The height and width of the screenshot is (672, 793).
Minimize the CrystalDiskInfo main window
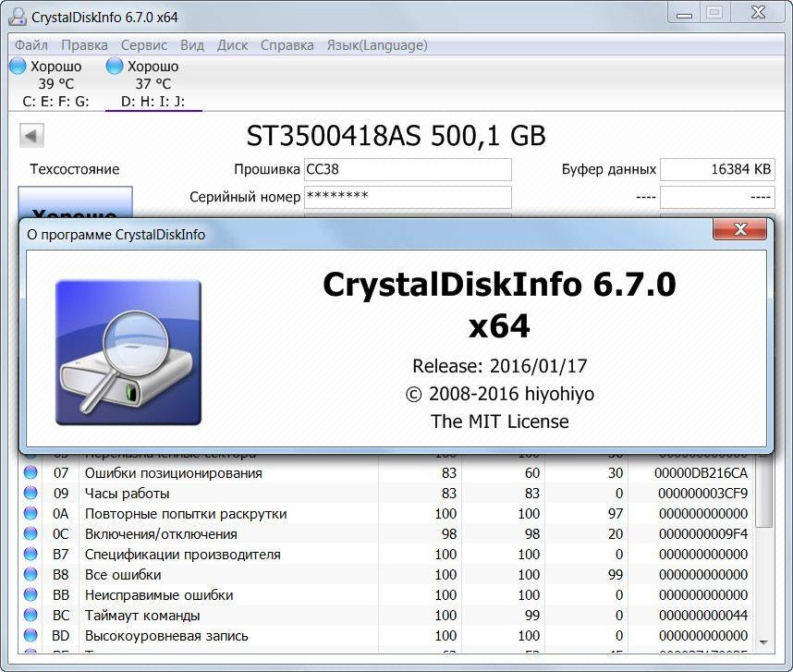coord(684,13)
